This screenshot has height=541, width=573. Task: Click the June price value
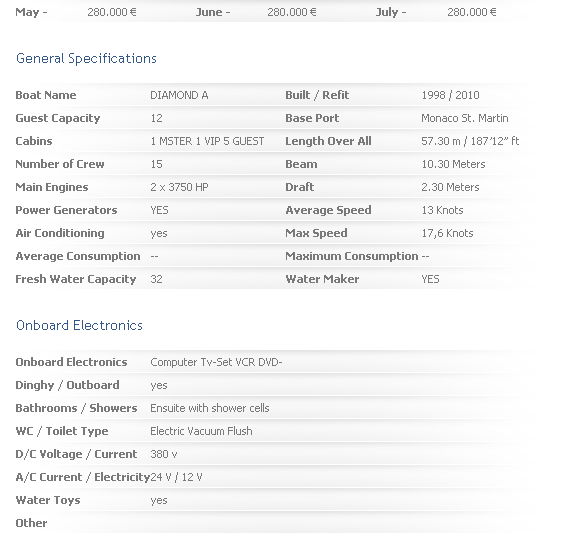(292, 12)
